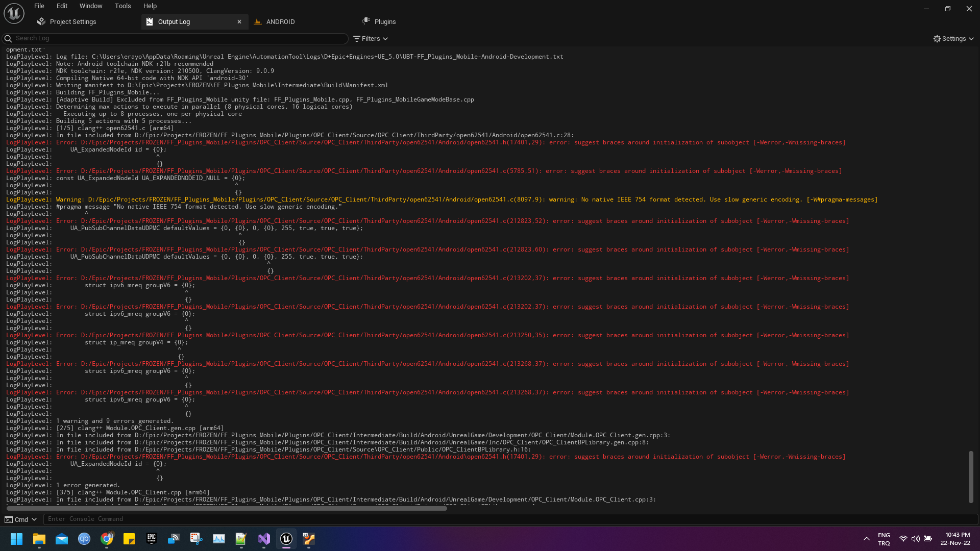Open Epic Games Launcher from the taskbar

pos(151,539)
